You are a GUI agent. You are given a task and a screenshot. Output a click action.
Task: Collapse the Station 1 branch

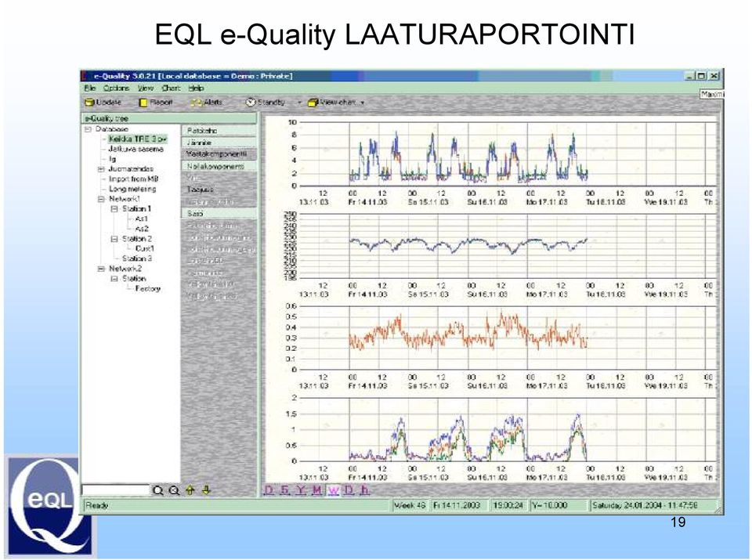click(114, 209)
